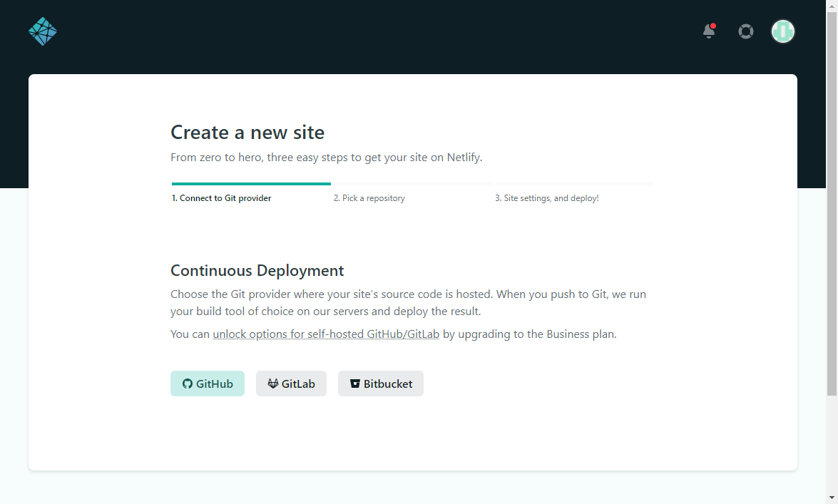838x504 pixels.
Task: Open the notifications bell
Action: 709,31
